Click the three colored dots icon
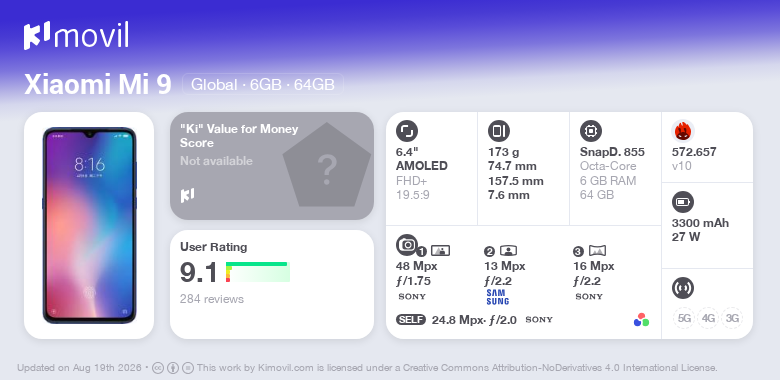The height and width of the screenshot is (380, 780). pos(641,320)
